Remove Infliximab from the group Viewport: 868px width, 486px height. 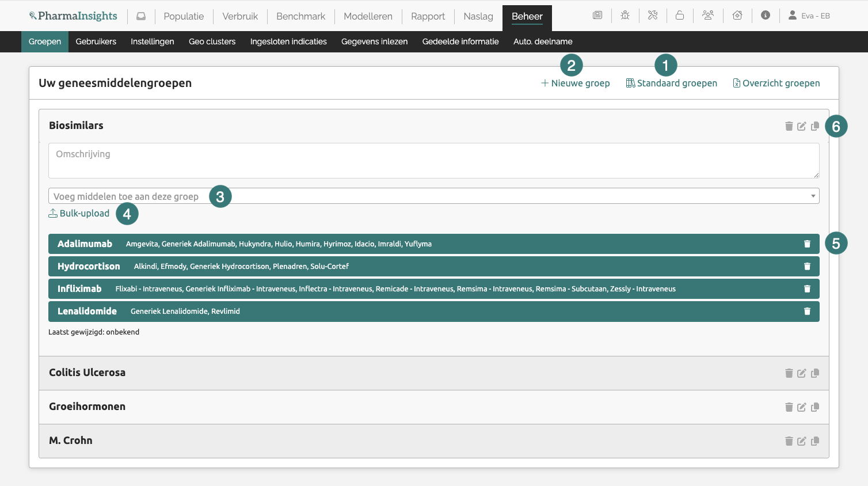pyautogui.click(x=807, y=289)
